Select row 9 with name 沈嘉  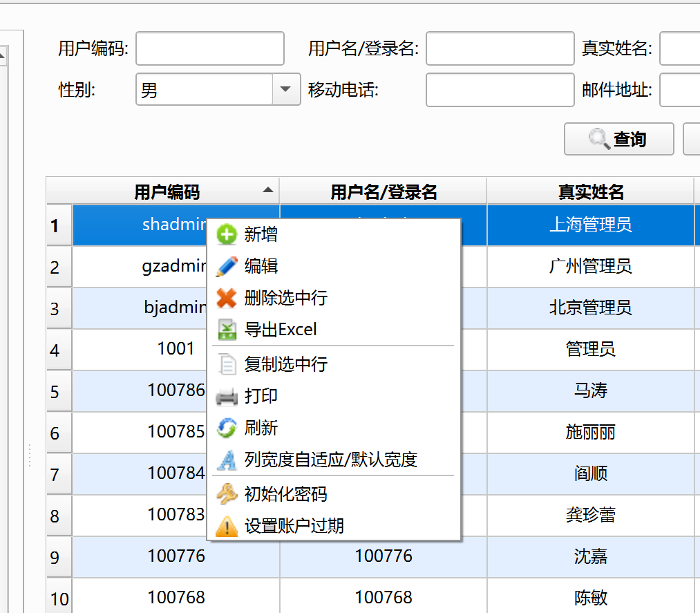pos(590,556)
